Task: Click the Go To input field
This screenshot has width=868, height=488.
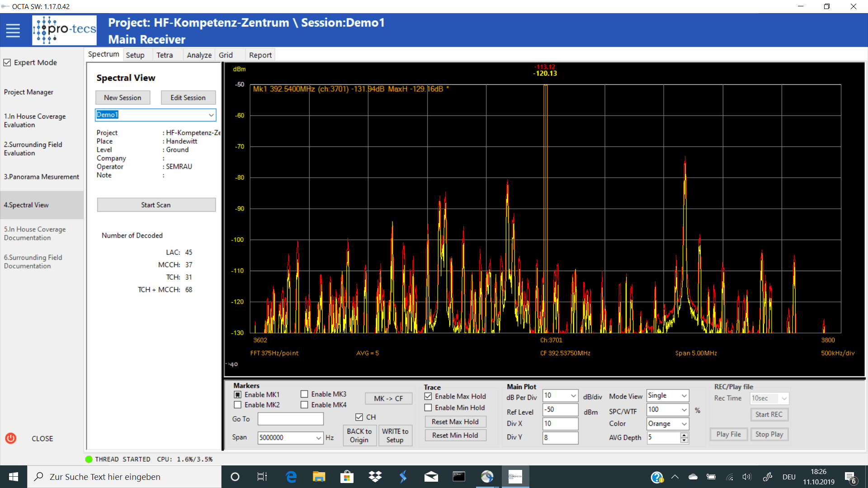Action: (290, 419)
